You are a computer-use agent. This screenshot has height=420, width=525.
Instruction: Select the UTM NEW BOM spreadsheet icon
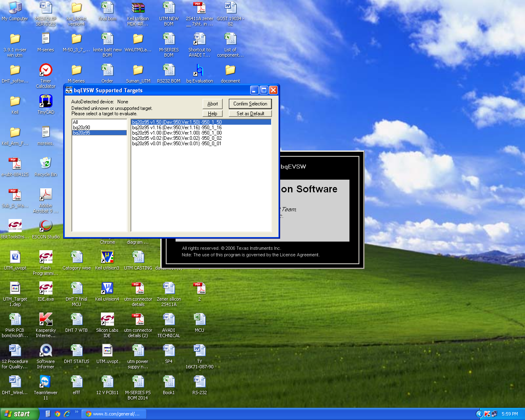point(169,14)
